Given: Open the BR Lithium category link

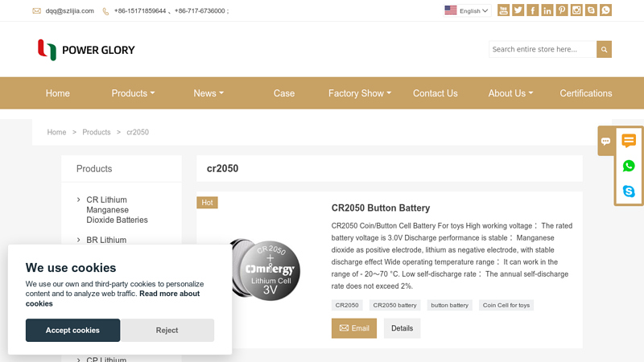Looking at the screenshot, I should [106, 240].
